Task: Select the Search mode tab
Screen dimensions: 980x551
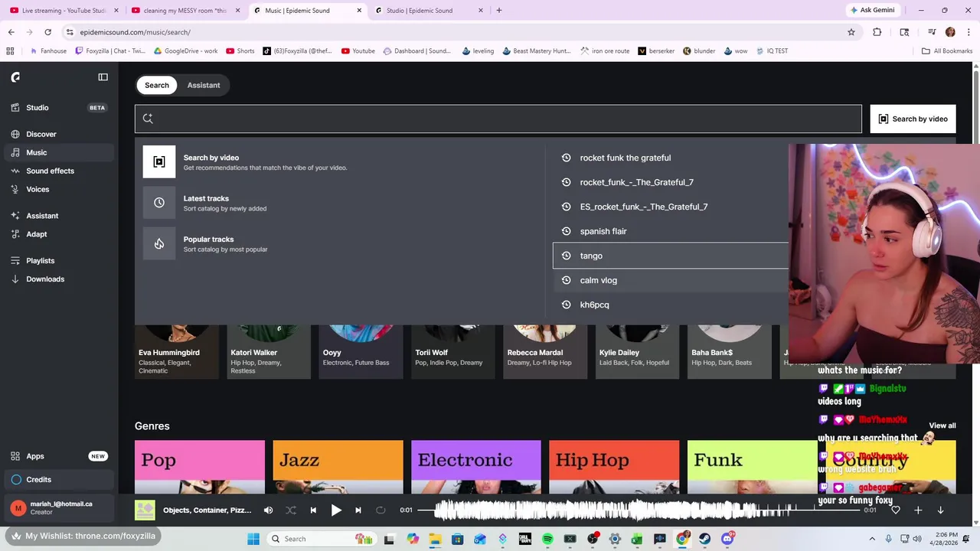Action: (x=157, y=85)
